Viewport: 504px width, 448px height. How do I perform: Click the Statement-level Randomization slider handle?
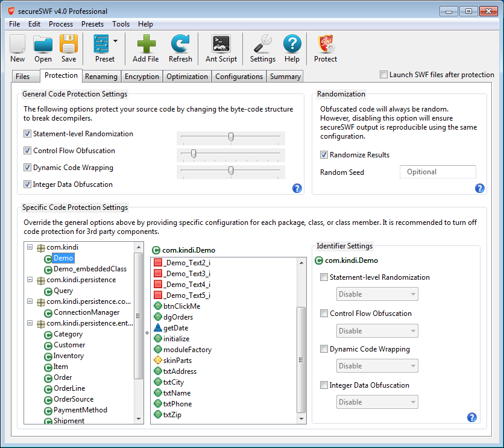coord(231,137)
